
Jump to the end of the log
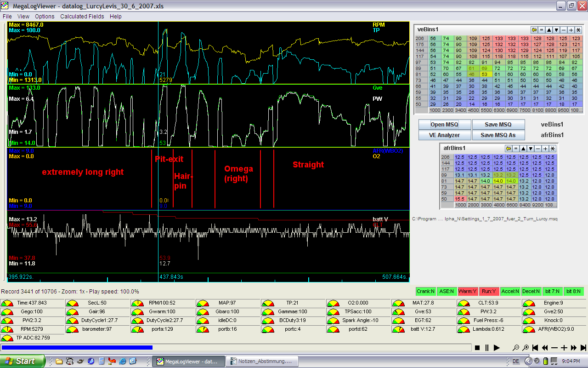[583, 348]
